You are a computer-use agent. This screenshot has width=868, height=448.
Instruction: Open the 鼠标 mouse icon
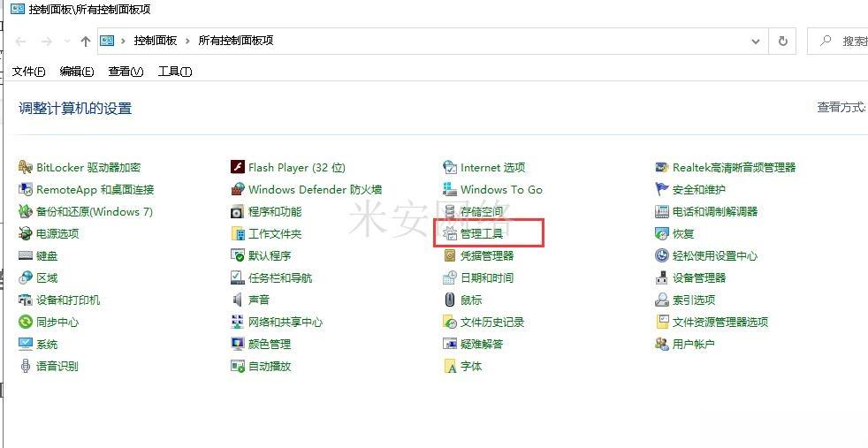[450, 300]
